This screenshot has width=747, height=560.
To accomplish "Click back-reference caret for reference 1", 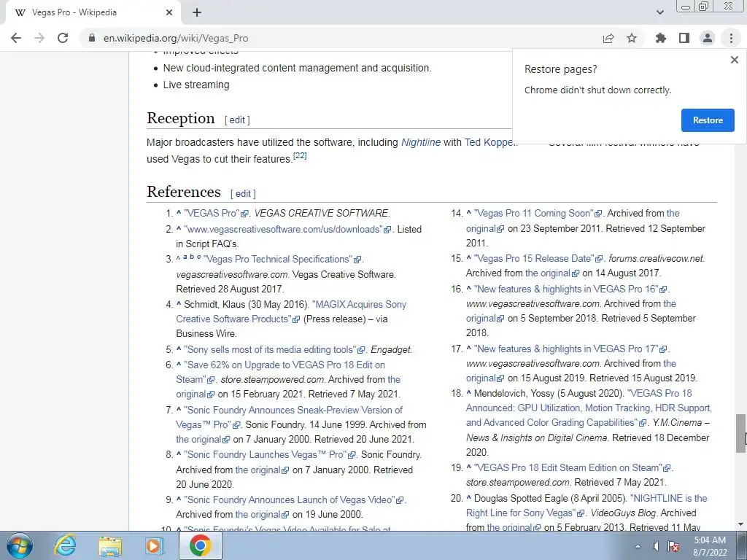I will coord(179,213).
